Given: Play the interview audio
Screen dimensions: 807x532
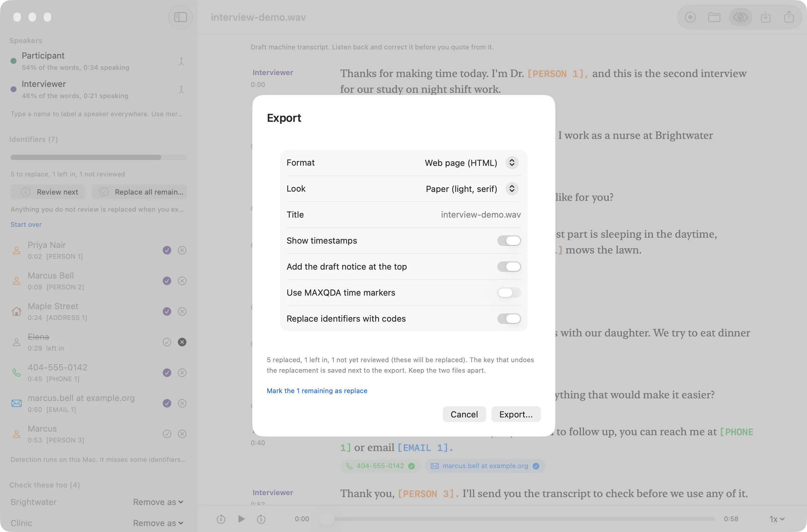Looking at the screenshot, I should [241, 519].
